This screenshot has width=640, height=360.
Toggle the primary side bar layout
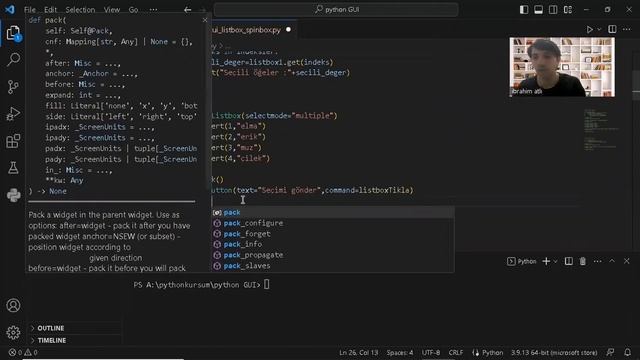524,9
